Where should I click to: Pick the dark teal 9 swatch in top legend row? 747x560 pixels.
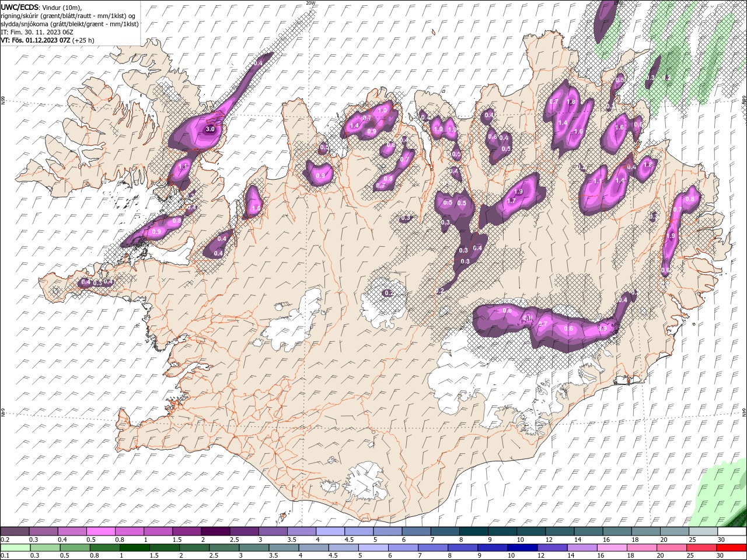[x=502, y=531]
